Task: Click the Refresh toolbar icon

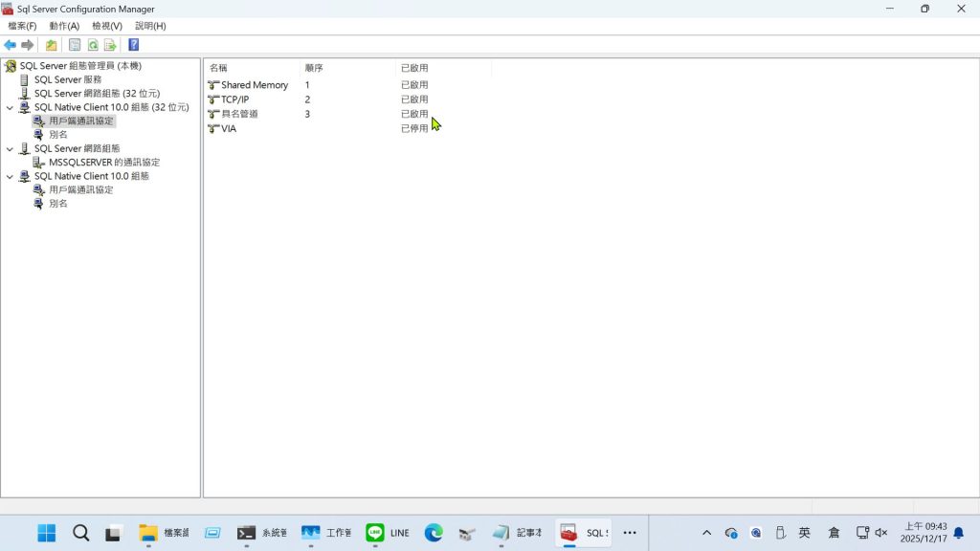Action: [x=93, y=45]
